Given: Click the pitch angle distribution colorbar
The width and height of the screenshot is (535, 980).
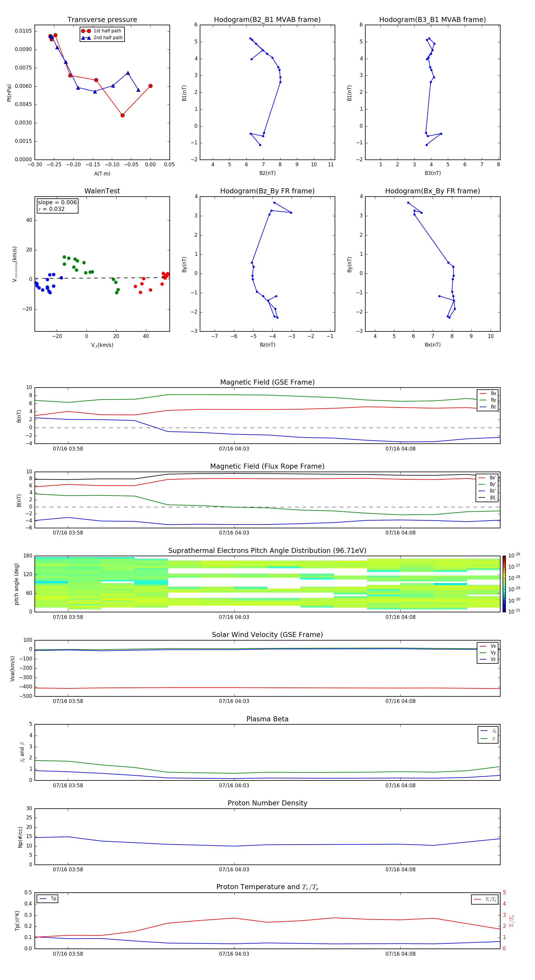Looking at the screenshot, I should [x=504, y=584].
